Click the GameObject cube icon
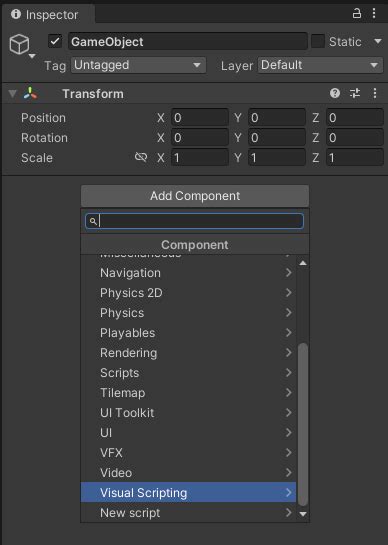The image size is (388, 545). pos(19,44)
